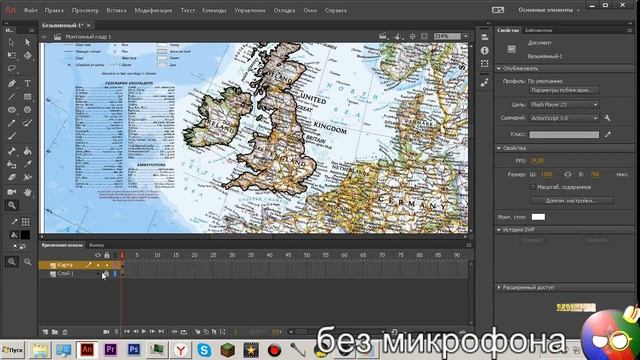This screenshot has height=360, width=640.
Task: Open the 'Модификация' menu
Action: click(x=153, y=10)
